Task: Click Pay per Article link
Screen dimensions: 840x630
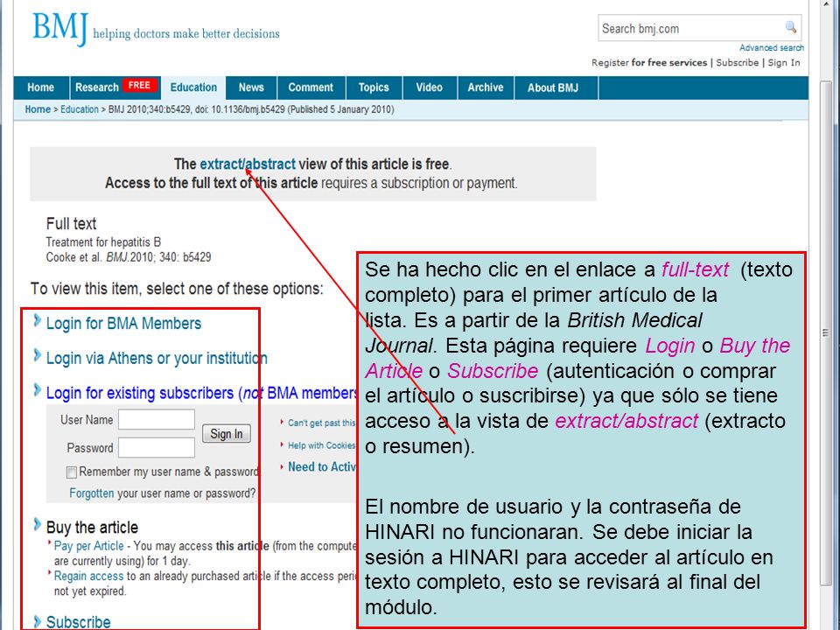Action: [x=89, y=546]
